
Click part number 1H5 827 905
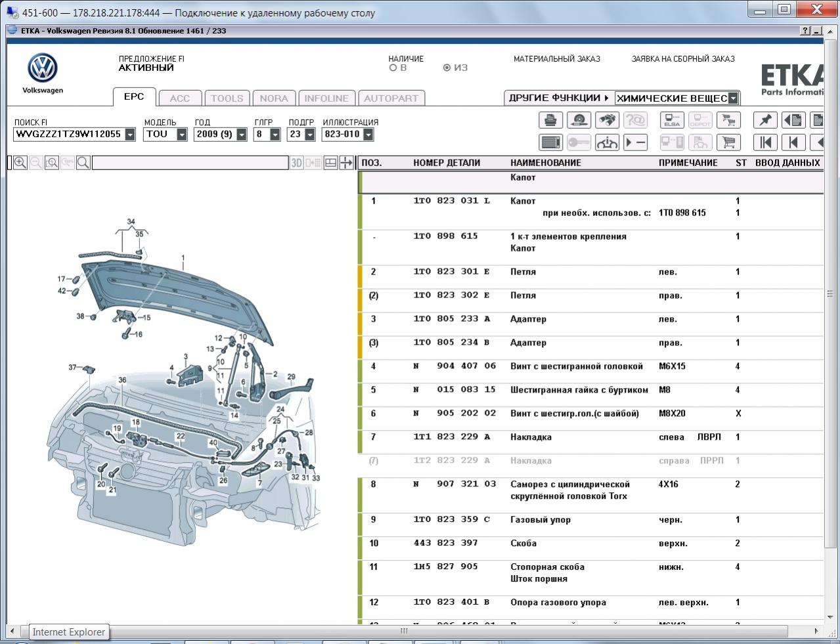(445, 567)
